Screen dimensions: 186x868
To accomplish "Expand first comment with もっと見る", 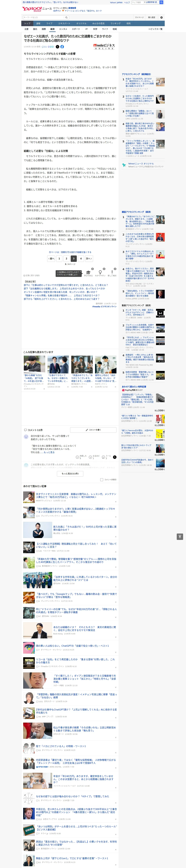I will coord(49,452).
